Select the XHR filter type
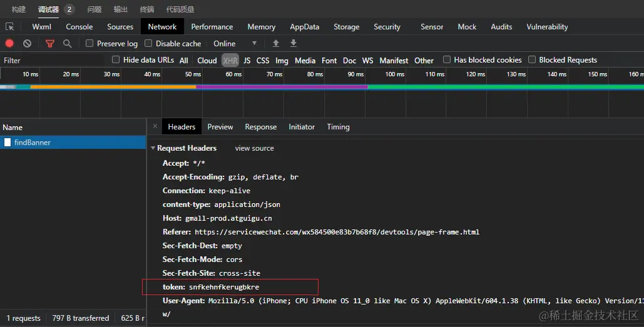The height and width of the screenshot is (327, 644). 230,61
